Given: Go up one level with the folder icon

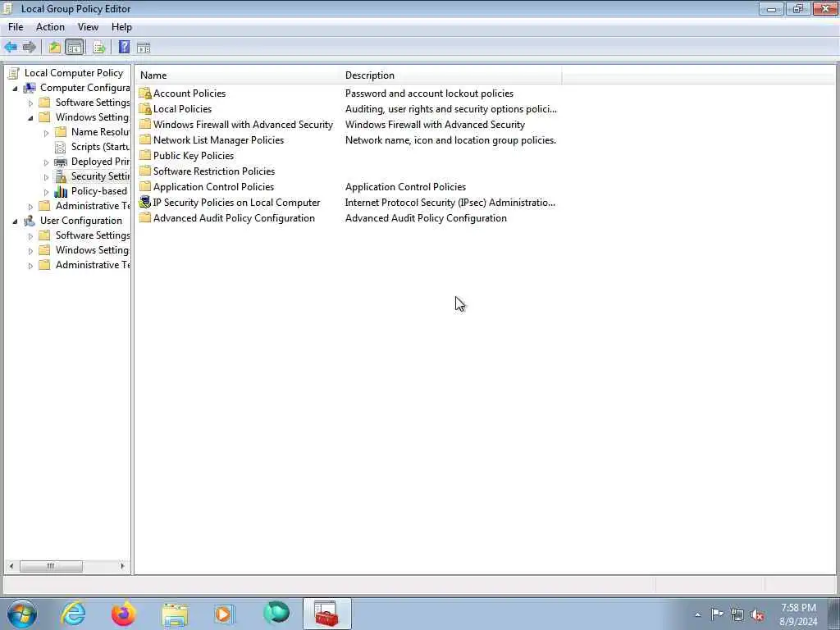Looking at the screenshot, I should [x=54, y=47].
